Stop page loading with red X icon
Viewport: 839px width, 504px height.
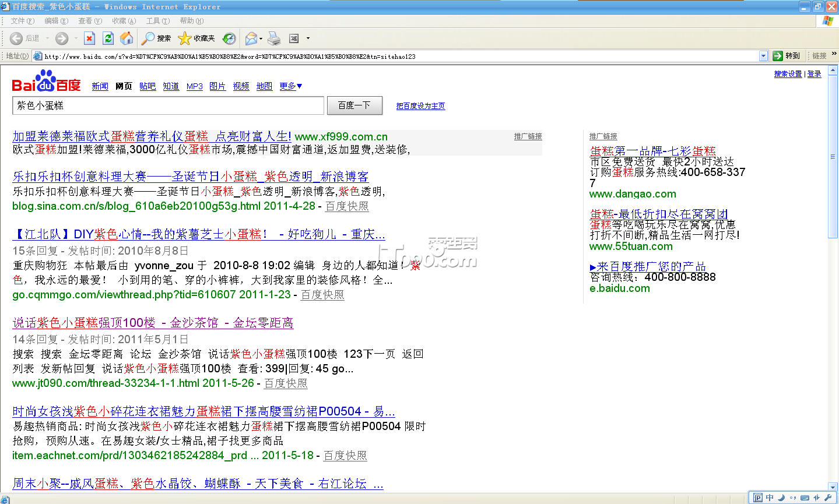[89, 38]
